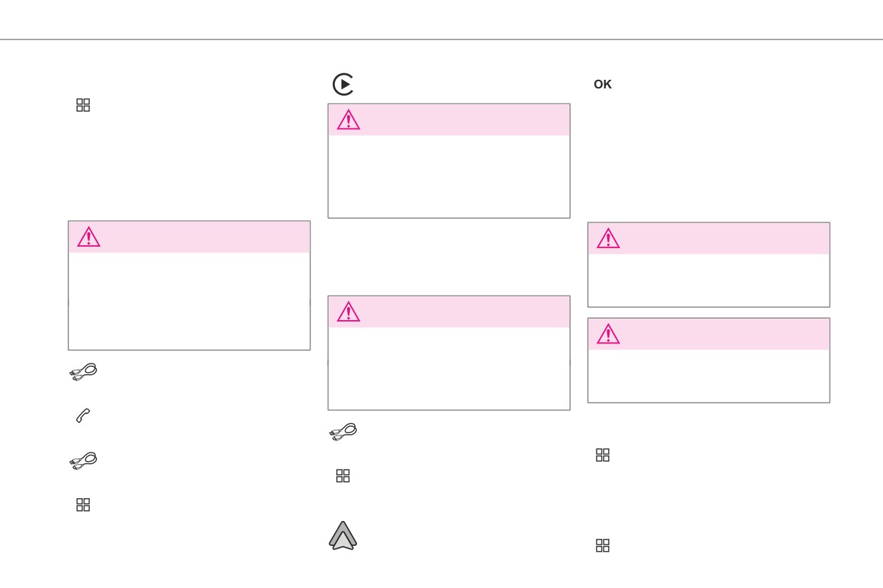
Task: Click the Android Auto arrow icon
Action: [x=343, y=535]
